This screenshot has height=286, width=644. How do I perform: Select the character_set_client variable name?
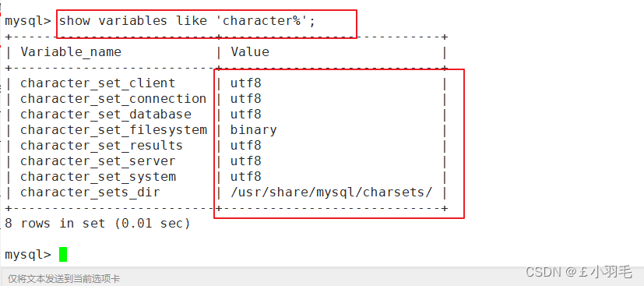click(x=98, y=83)
